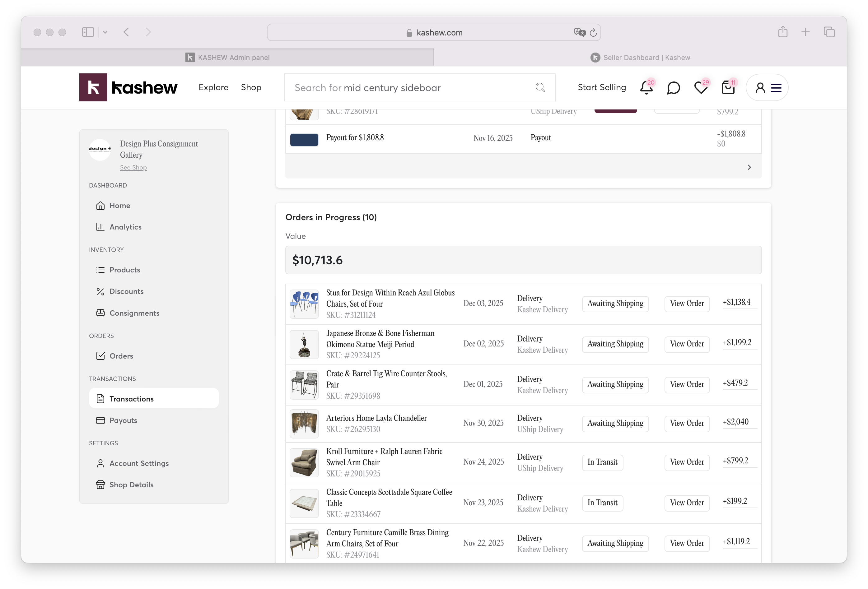Viewport: 868px width, 589px height.
Task: Open the messages chat bubble icon
Action: [x=673, y=88]
